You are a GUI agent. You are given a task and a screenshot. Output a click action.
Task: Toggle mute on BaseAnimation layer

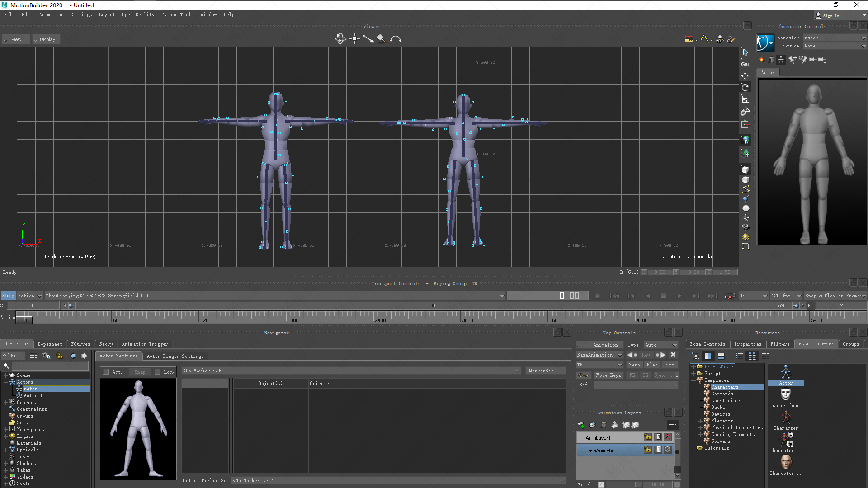tap(668, 450)
